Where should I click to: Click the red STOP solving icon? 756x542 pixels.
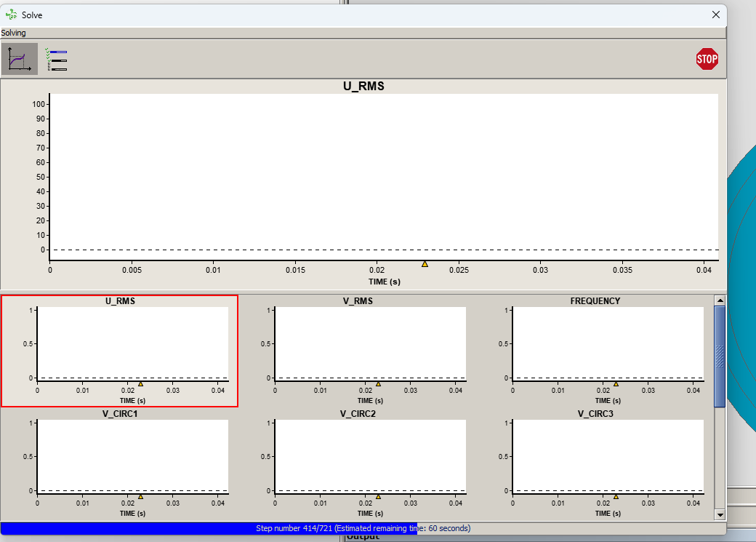(x=707, y=59)
